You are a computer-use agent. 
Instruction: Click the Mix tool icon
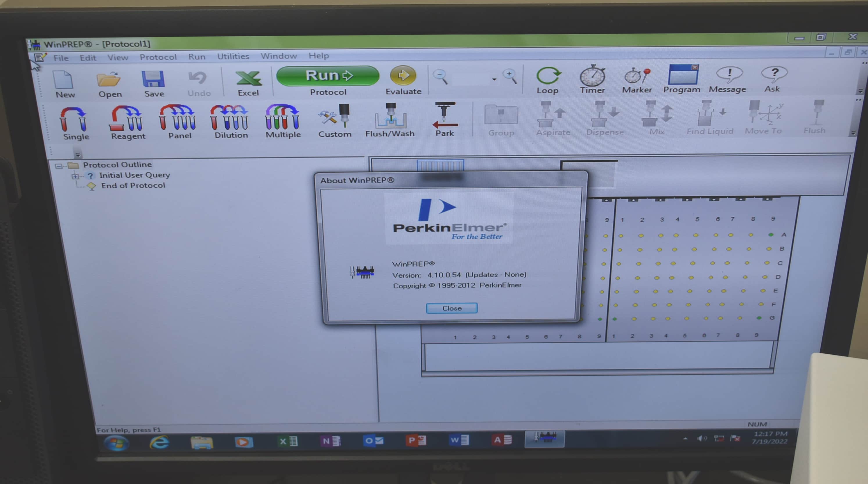657,118
